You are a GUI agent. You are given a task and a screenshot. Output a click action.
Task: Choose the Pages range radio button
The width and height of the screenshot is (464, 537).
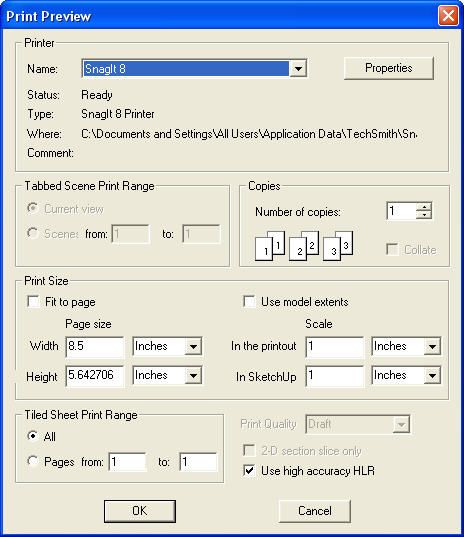[33, 461]
